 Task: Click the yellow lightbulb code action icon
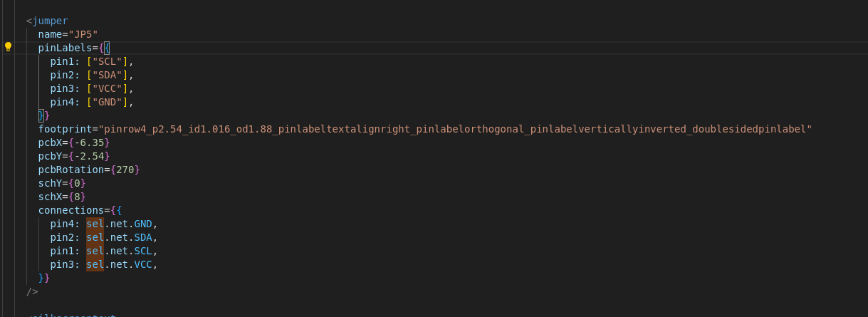pyautogui.click(x=9, y=47)
